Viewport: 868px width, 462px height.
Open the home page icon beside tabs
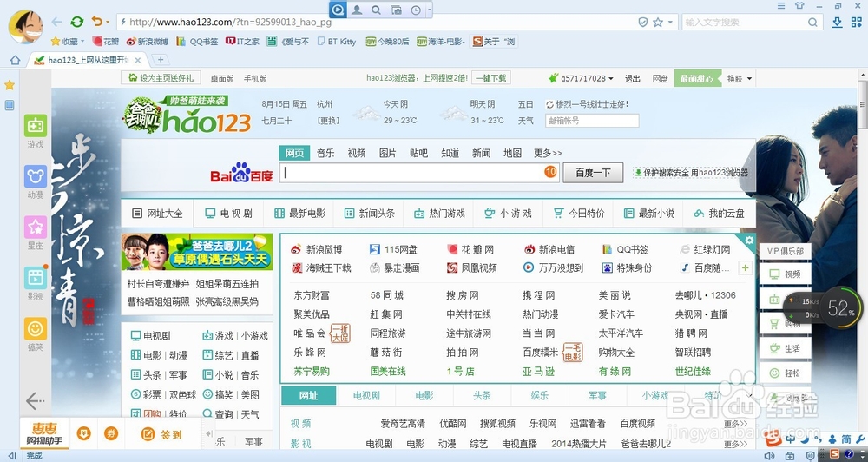coord(16,60)
